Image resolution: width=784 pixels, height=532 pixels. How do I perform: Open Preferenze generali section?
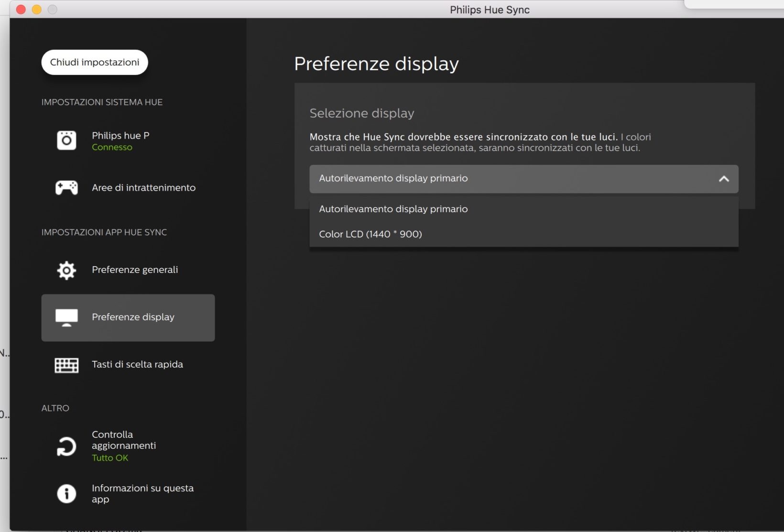coord(135,270)
